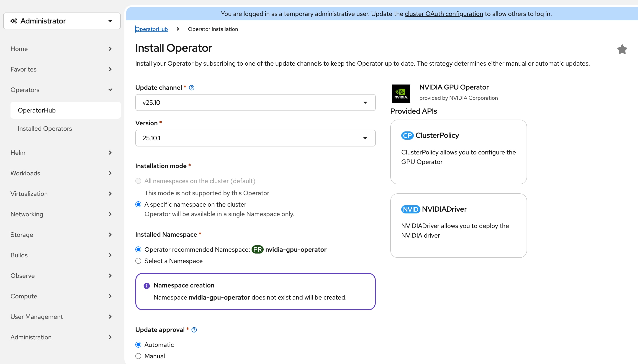Click the NVIDIA GPU Operator title
This screenshot has width=638, height=364.
click(454, 87)
